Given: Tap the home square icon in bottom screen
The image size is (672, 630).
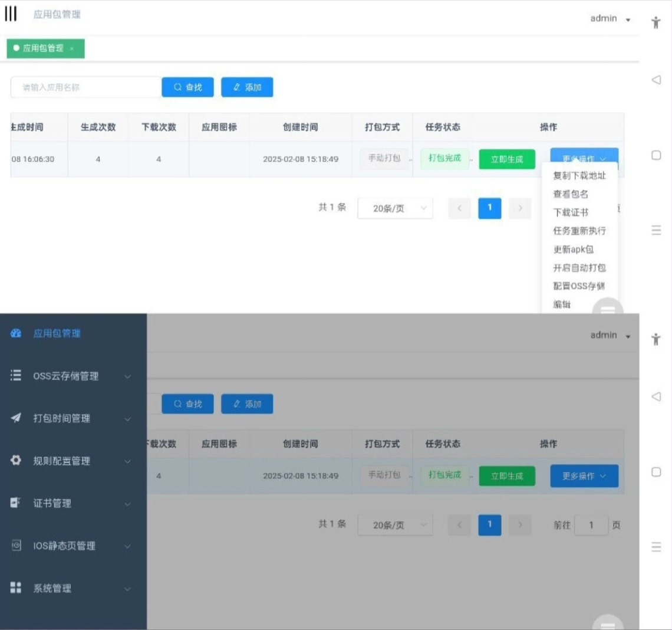Looking at the screenshot, I should (656, 472).
